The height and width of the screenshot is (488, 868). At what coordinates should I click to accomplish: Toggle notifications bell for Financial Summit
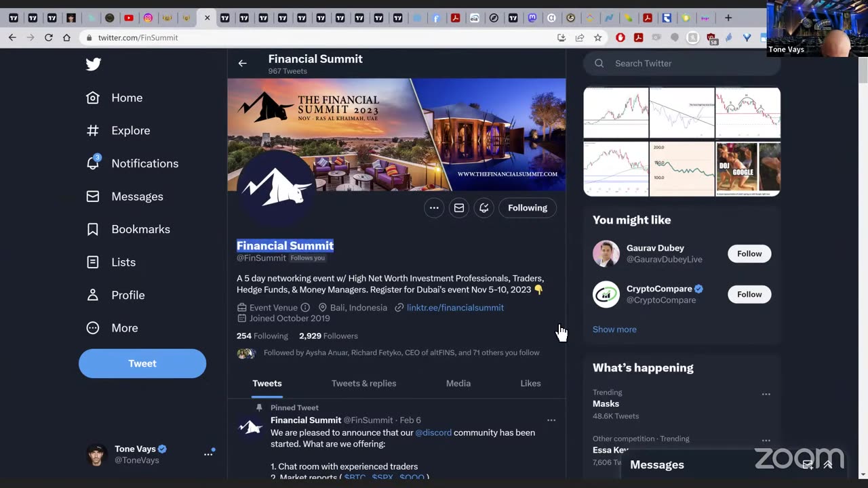[x=484, y=208]
